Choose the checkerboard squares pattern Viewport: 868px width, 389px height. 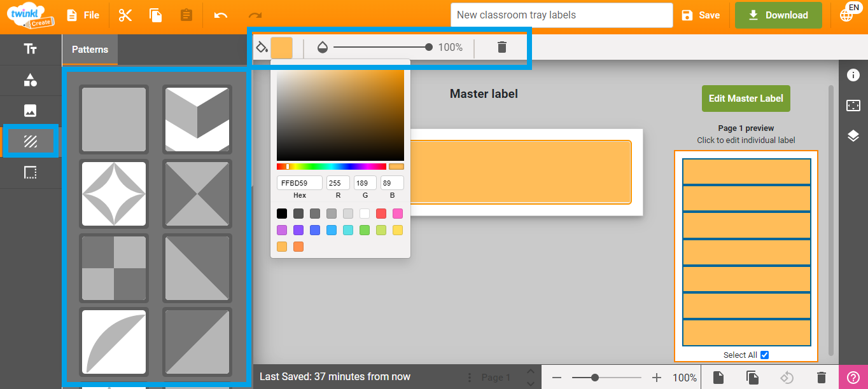tap(114, 268)
